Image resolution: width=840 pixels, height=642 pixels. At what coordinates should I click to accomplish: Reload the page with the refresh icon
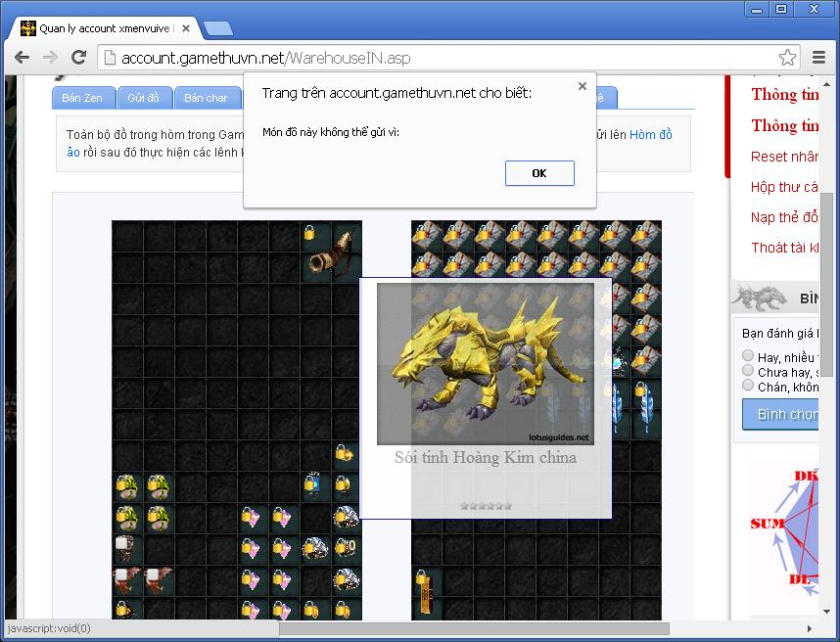point(79,58)
